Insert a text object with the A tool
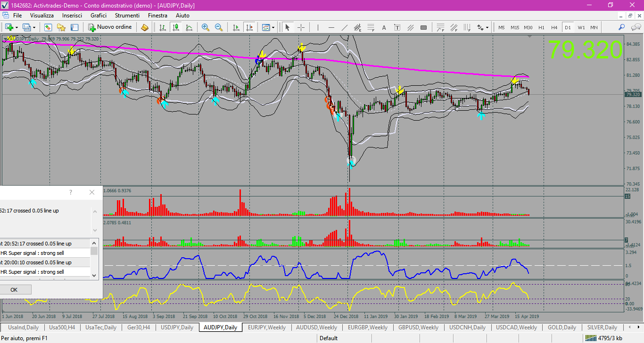The image size is (644, 343). pos(384,27)
